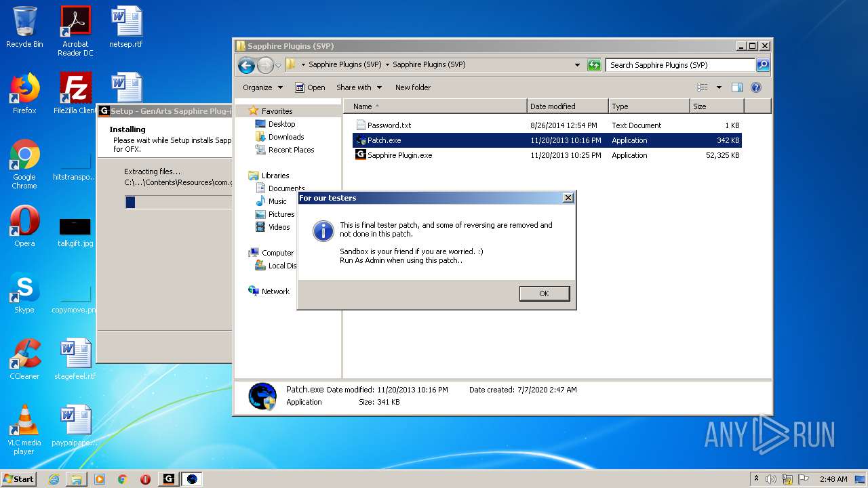The image size is (868, 488).
Task: Open Desktop in Favorites
Action: click(281, 124)
